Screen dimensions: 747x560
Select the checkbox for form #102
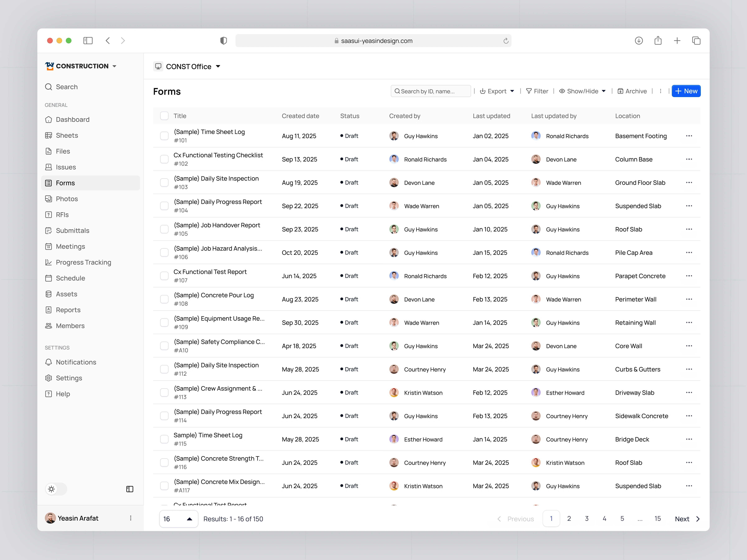click(x=164, y=159)
